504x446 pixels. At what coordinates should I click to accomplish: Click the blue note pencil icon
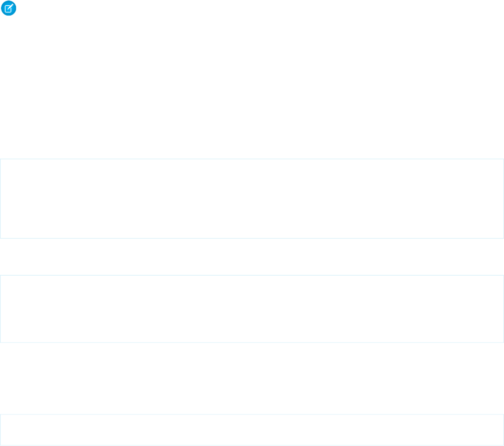pos(9,9)
